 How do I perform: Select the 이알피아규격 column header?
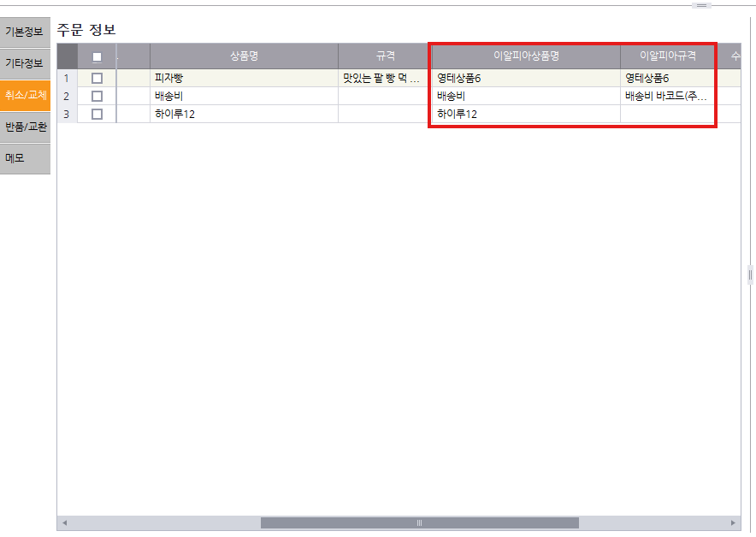tap(668, 56)
